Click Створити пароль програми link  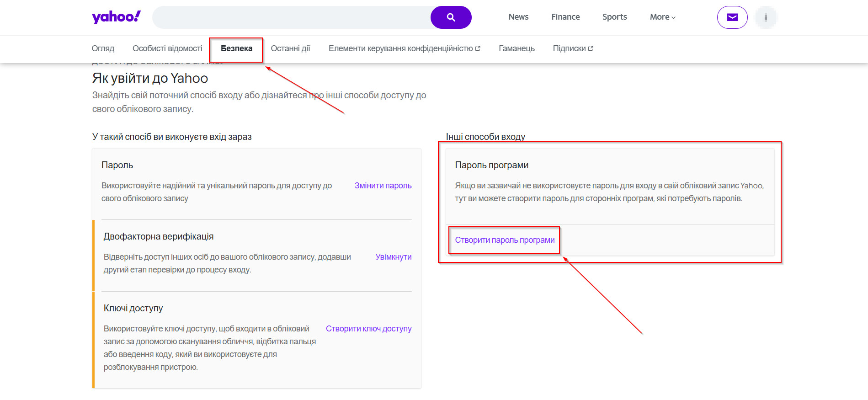coord(505,240)
